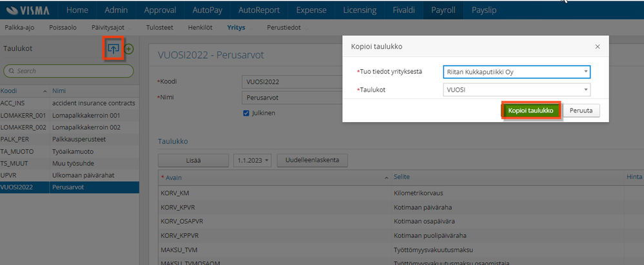The height and width of the screenshot is (265, 644).
Task: Open the Tuo tiedot yrityksestä dropdown
Action: 517,72
